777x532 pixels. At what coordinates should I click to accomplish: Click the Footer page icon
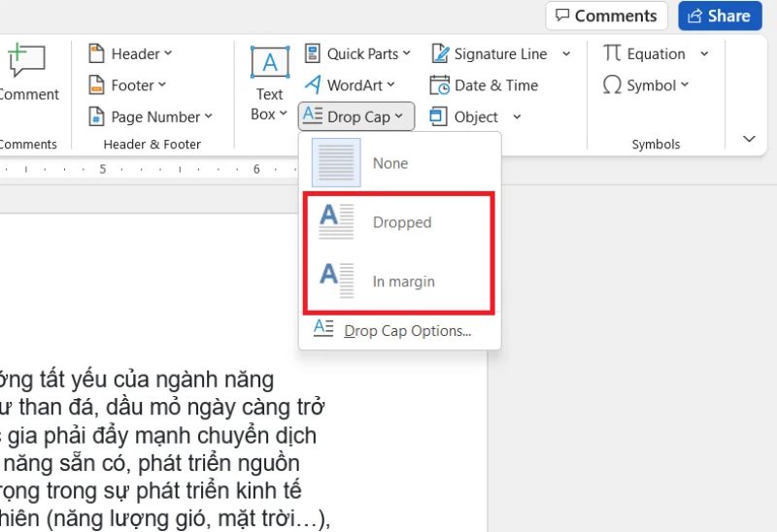[96, 85]
